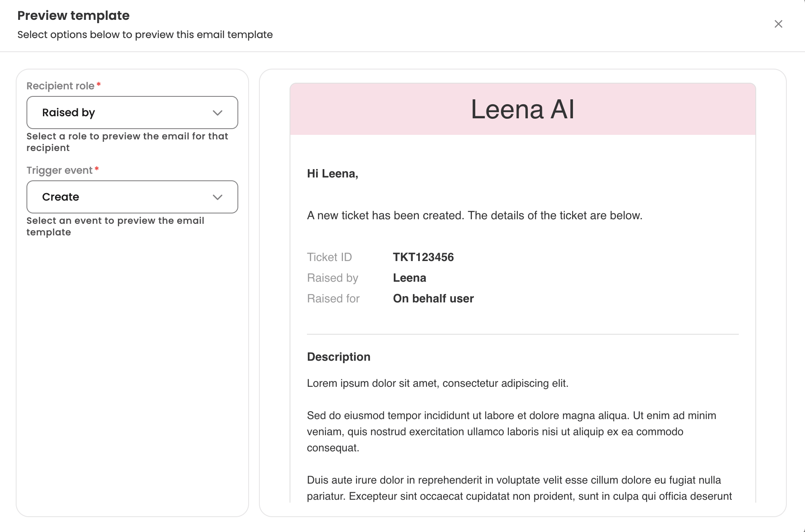The width and height of the screenshot is (805, 532).
Task: Click the "Sed do eiusmod tempor" paragraph
Action: point(511,431)
